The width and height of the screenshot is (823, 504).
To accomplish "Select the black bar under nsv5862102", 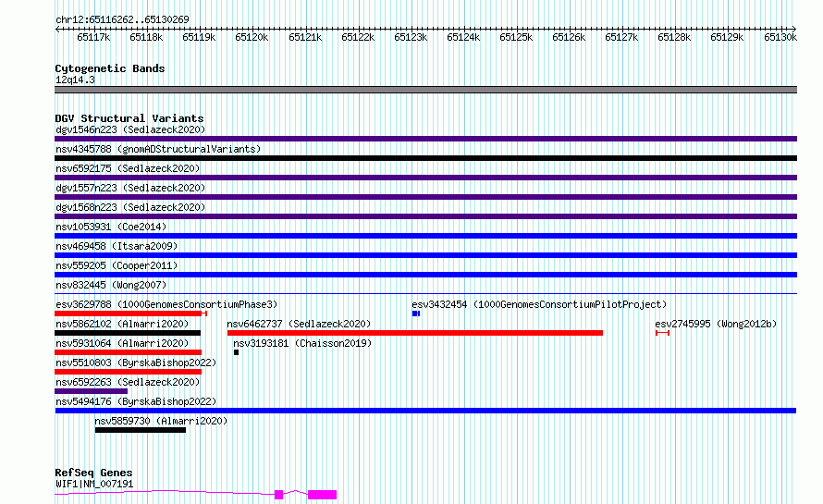I will tap(128, 333).
